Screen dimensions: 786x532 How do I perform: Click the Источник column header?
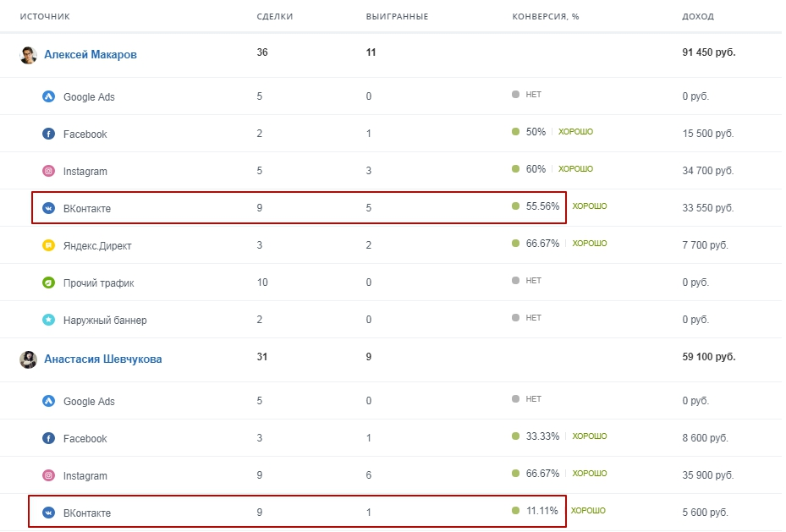tap(45, 17)
